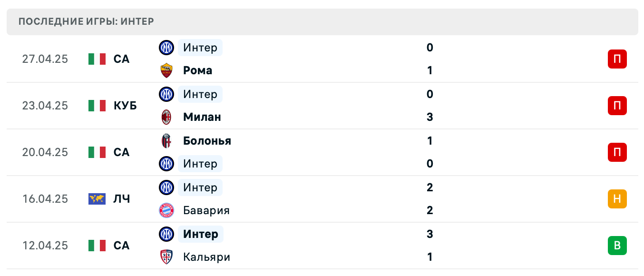Open the СА competition label in the 20.04.25 row
The height and width of the screenshot is (276, 644).
coord(121,152)
